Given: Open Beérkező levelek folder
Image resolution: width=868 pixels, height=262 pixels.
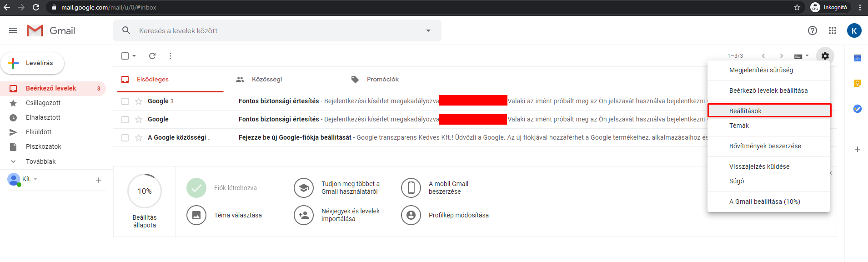Looking at the screenshot, I should (53, 88).
